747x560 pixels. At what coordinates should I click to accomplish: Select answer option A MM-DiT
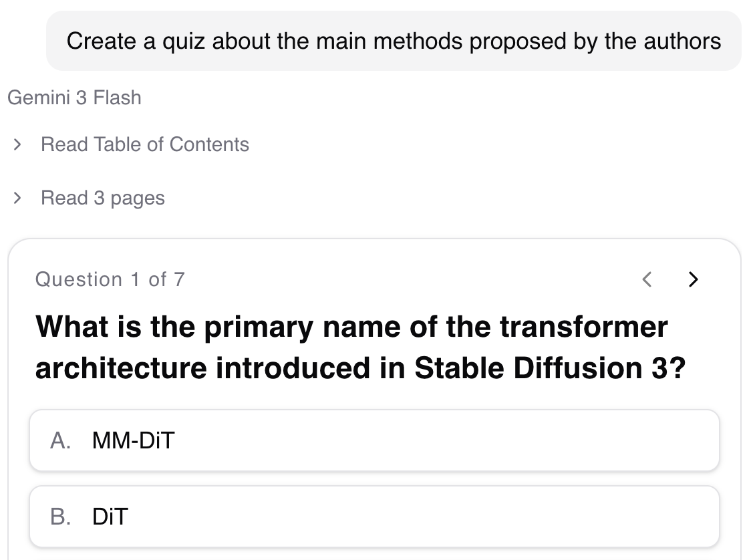coord(374,440)
